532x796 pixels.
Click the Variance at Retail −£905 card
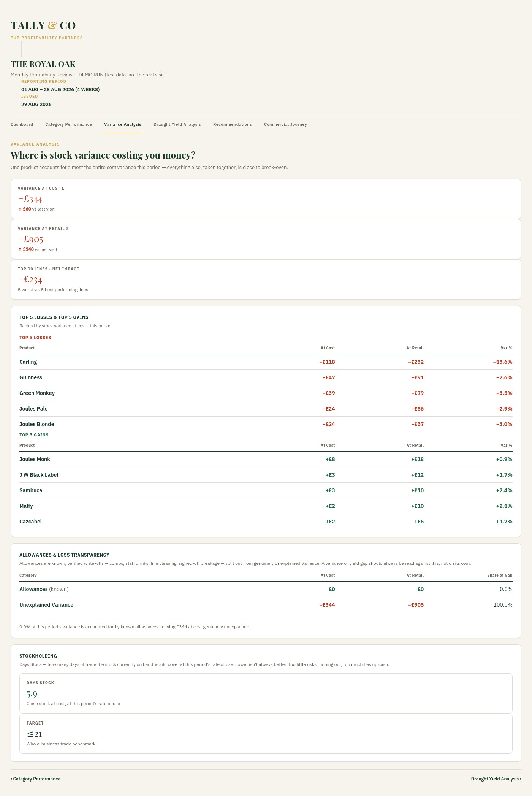click(x=266, y=239)
